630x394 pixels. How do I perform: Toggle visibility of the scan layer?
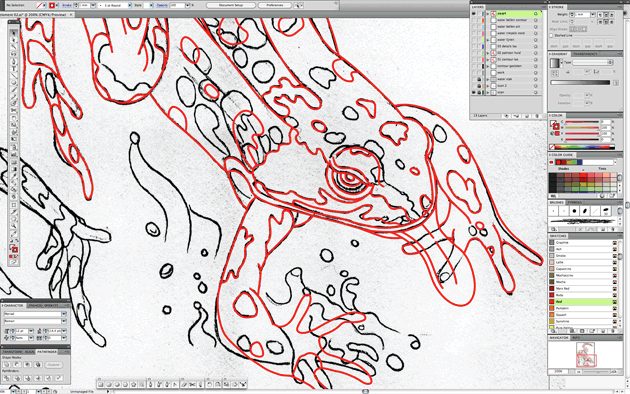tap(473, 92)
